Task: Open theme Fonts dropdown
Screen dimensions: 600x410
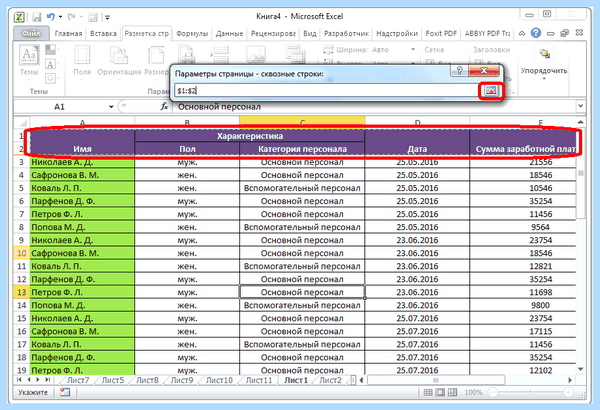Action: pos(51,64)
